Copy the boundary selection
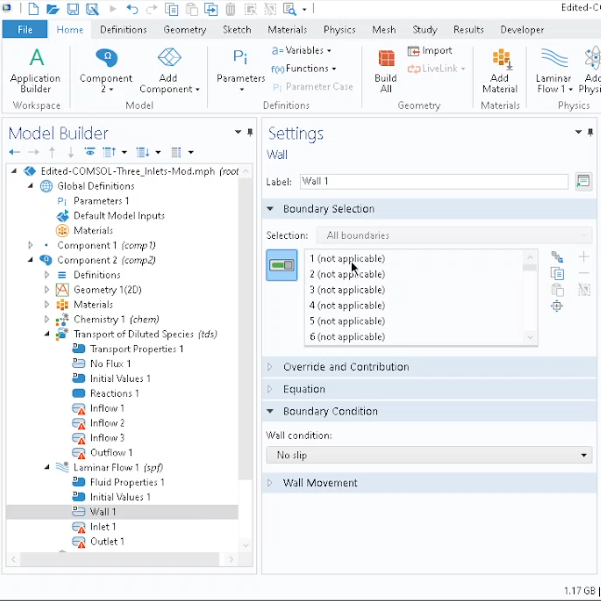Viewport: 601px width, 601px height. 557,274
